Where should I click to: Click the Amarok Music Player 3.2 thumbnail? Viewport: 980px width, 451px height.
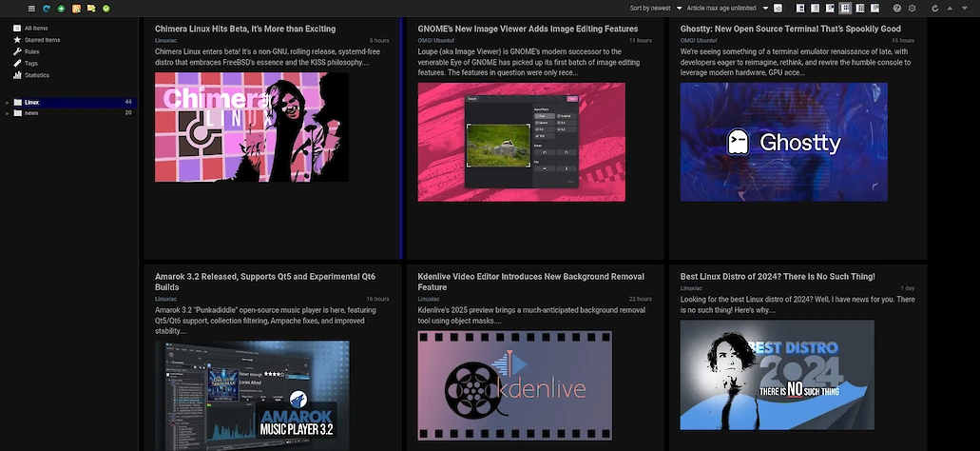pyautogui.click(x=252, y=395)
